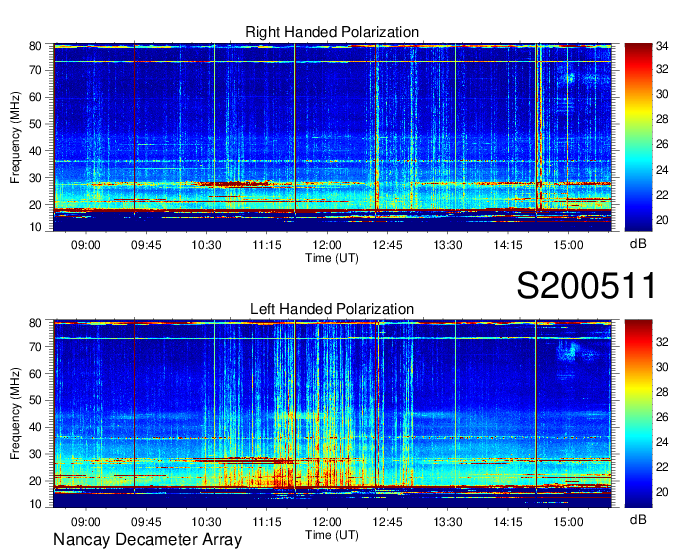Click "15:00" time tick under Left Handed plot
This screenshot has width=680, height=552.
click(568, 522)
